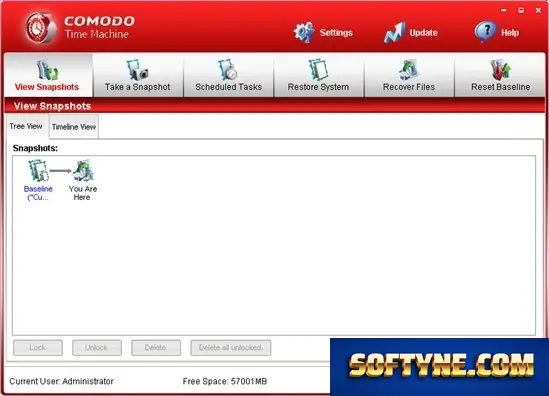Open Help question mark icon
Viewport: 549px width, 396px height.
(x=485, y=32)
